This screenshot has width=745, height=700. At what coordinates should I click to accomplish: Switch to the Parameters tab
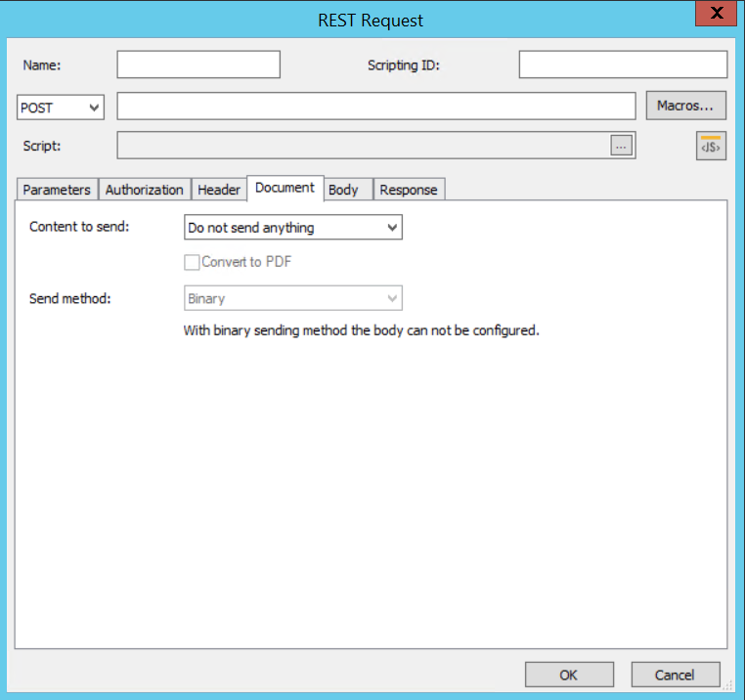coord(57,190)
